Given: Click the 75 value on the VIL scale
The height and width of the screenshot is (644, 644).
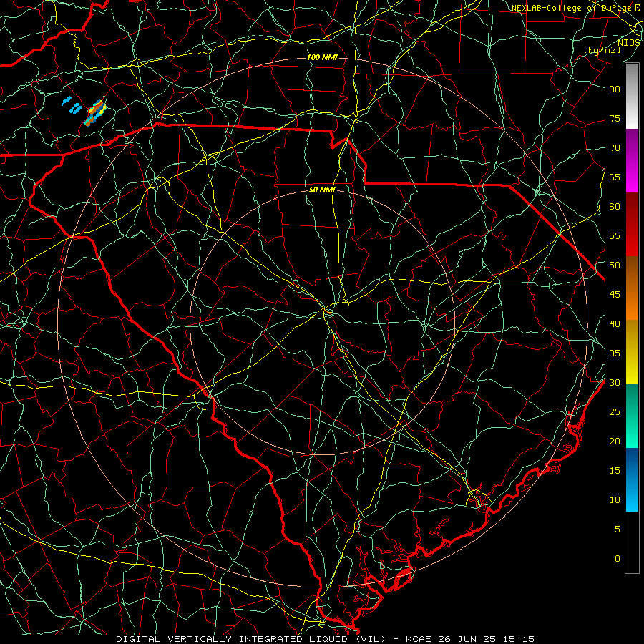Looking at the screenshot, I should (615, 119).
